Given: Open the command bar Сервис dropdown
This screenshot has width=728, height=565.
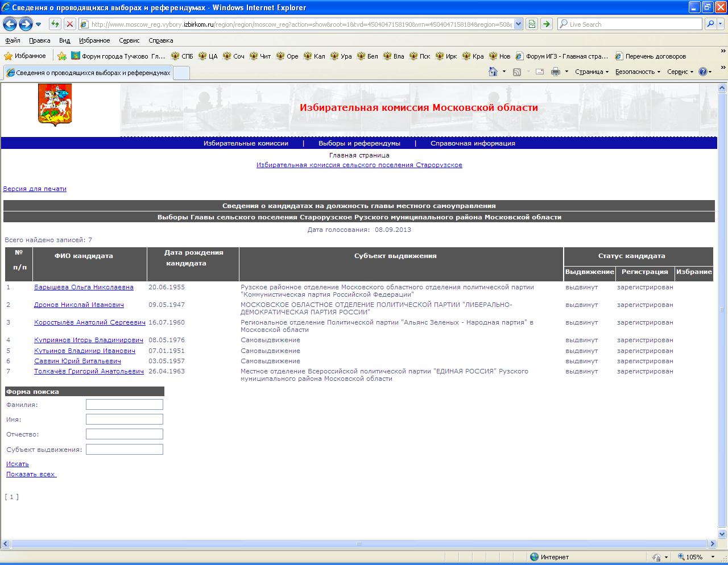Looking at the screenshot, I should point(680,72).
